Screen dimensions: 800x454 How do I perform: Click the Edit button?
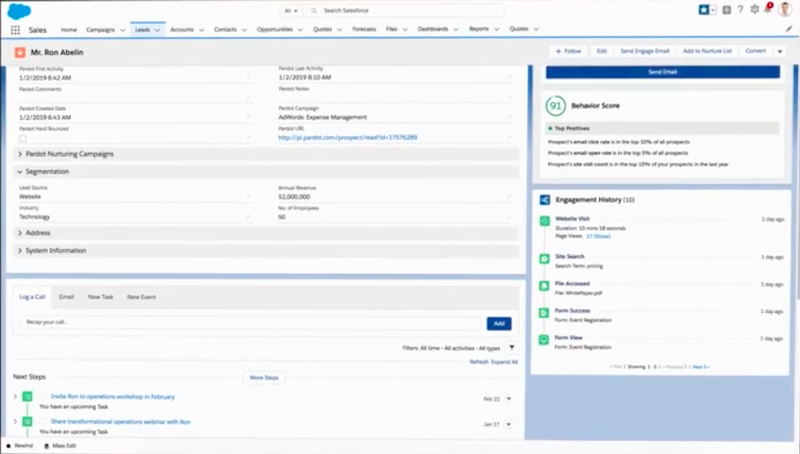(x=602, y=51)
